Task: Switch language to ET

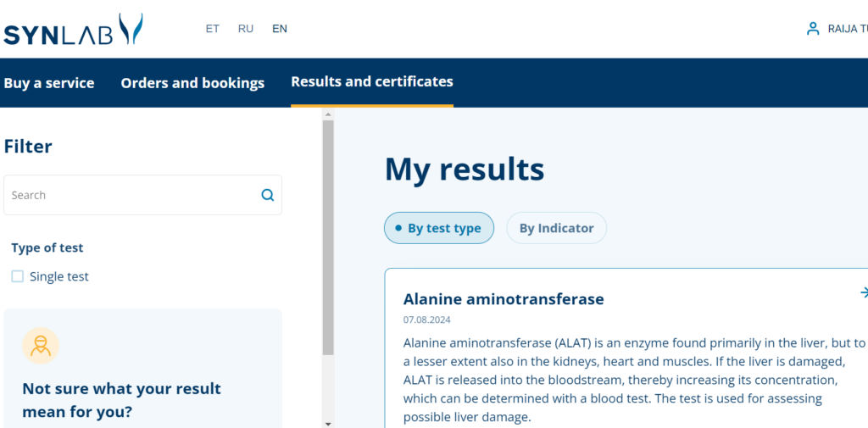Action: [212, 29]
